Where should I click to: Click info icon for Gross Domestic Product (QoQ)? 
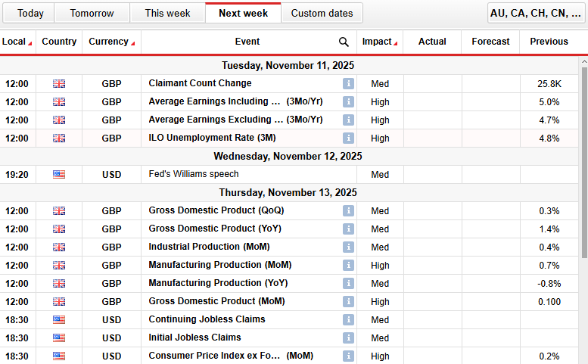pyautogui.click(x=348, y=210)
